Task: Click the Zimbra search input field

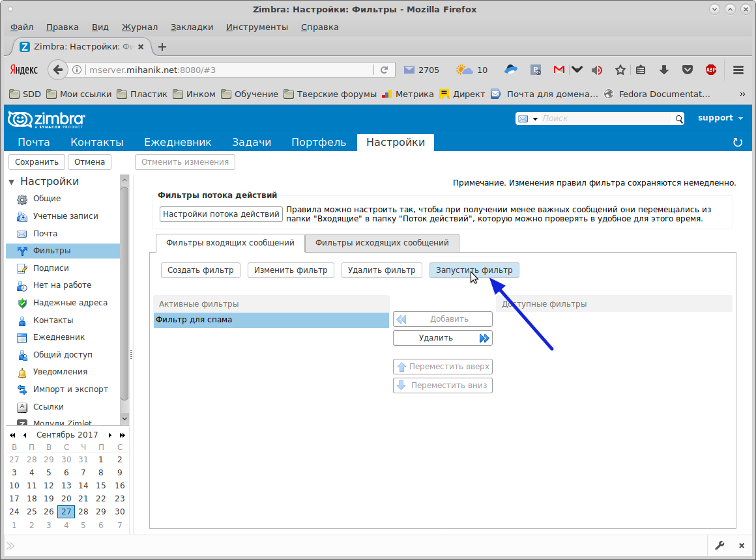Action: [x=606, y=119]
